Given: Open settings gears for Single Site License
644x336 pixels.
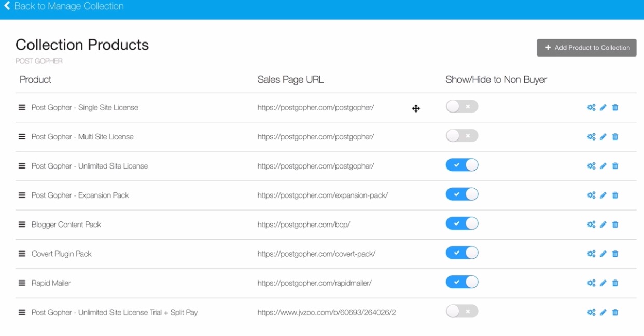Looking at the screenshot, I should (x=591, y=108).
